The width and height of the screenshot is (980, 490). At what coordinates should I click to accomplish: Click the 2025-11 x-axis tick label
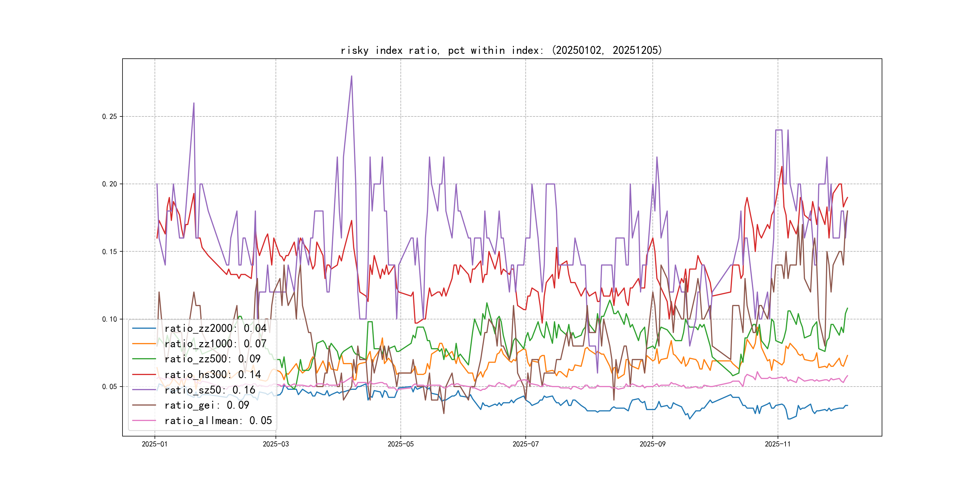tap(778, 444)
